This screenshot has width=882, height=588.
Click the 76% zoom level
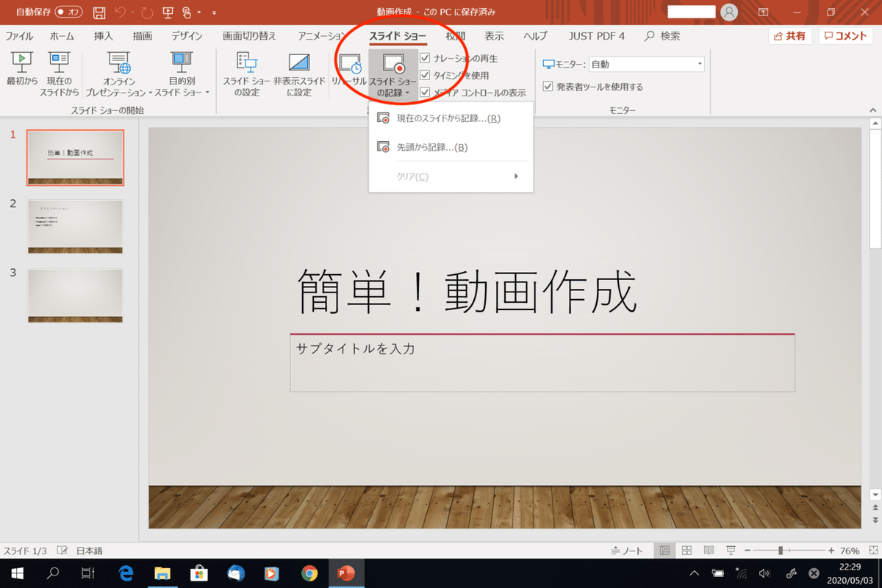[850, 551]
